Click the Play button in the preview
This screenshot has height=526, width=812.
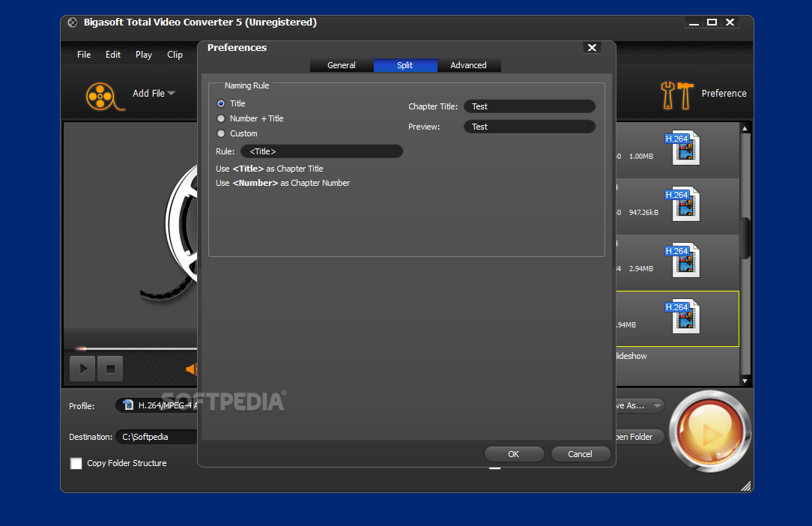[x=82, y=369]
